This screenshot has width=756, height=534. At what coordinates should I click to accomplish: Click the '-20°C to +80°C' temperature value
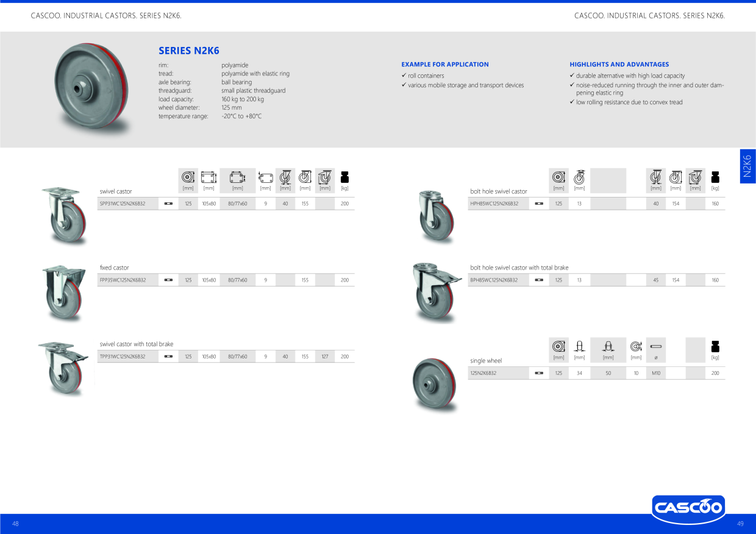[x=241, y=116]
